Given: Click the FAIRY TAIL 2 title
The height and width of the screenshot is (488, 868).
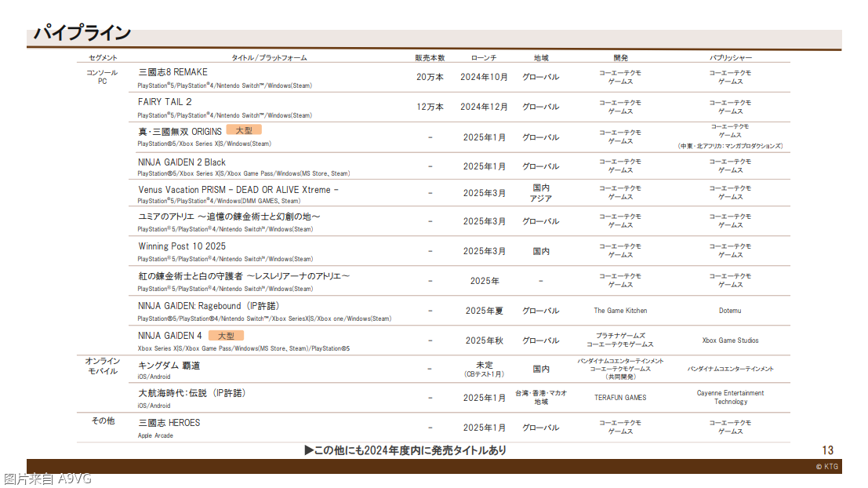Looking at the screenshot, I should [x=165, y=102].
